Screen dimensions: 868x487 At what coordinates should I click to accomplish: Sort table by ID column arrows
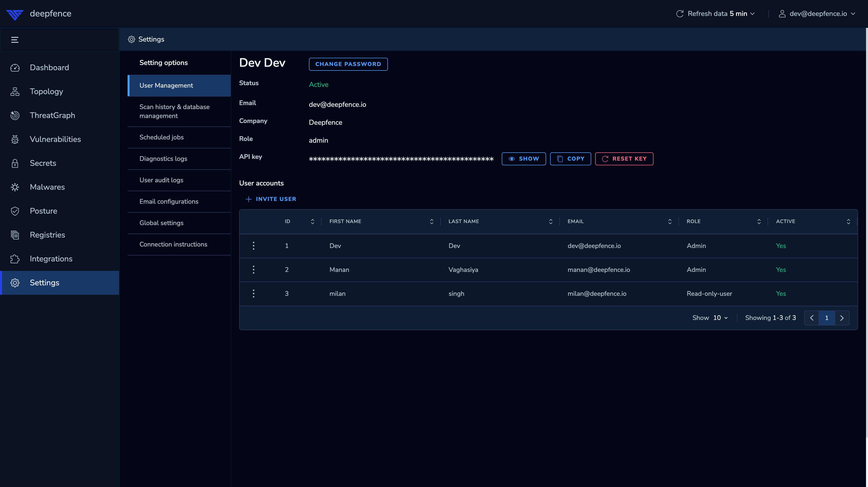[312, 222]
